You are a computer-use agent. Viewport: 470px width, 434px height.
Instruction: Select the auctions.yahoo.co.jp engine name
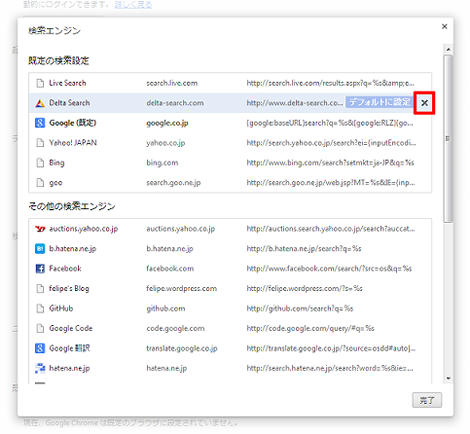click(83, 229)
